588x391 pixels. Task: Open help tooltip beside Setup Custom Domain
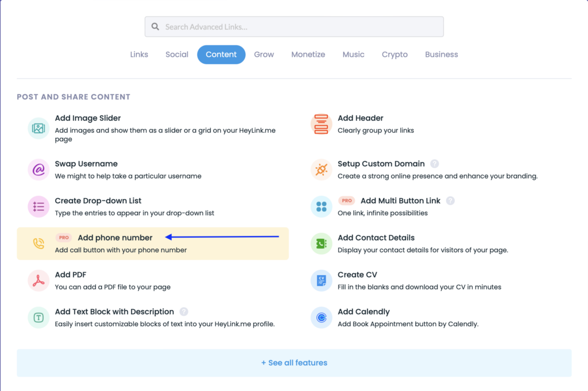tap(434, 164)
